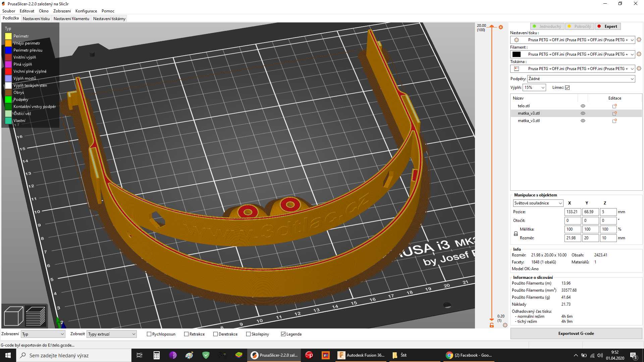Open the Konfigurace menu

coord(86,11)
